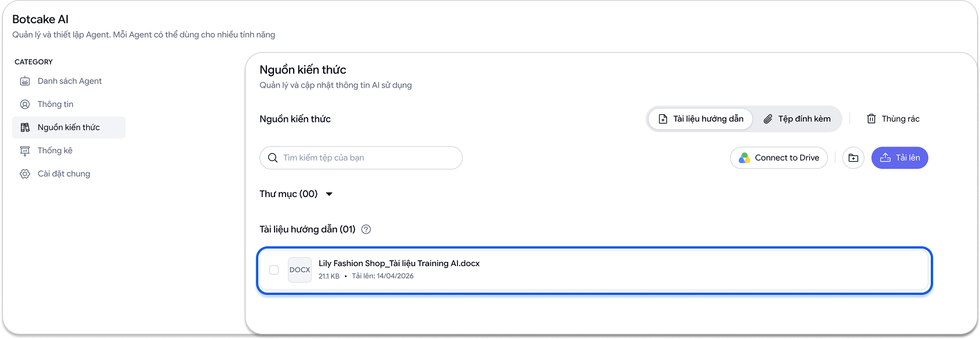This screenshot has width=980, height=339.
Task: Click the new folder icon button
Action: [x=853, y=158]
